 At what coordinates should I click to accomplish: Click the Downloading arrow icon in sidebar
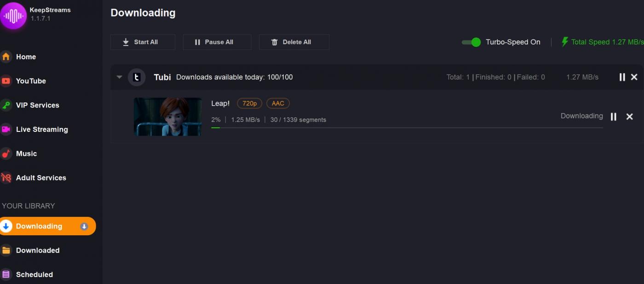[6, 226]
